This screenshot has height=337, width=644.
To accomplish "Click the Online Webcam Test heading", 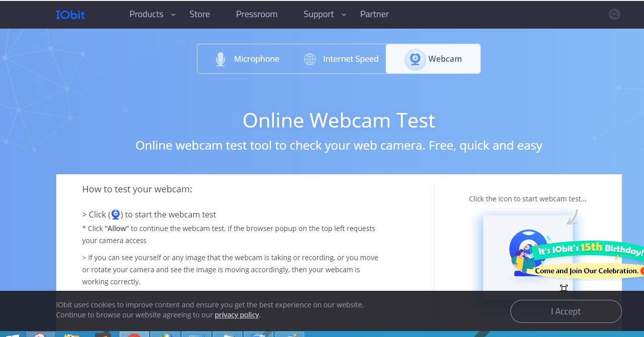I will (339, 121).
